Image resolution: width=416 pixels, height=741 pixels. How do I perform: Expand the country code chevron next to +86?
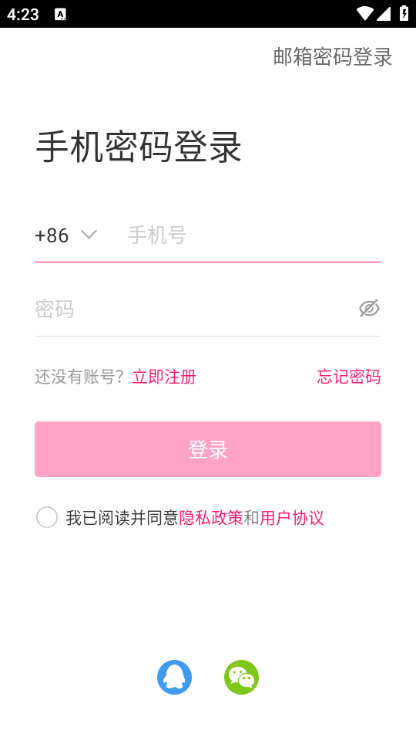click(x=88, y=234)
